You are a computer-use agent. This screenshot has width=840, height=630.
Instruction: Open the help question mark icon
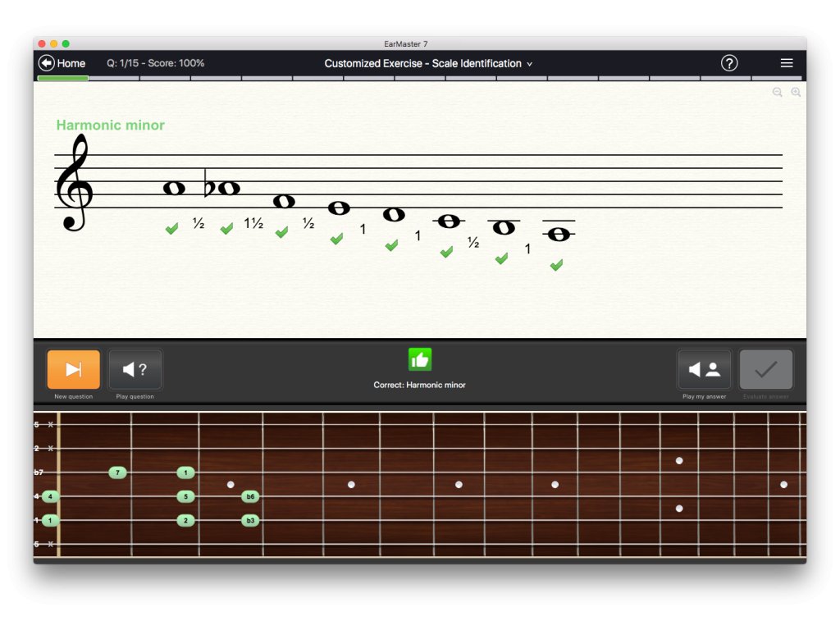(x=729, y=63)
